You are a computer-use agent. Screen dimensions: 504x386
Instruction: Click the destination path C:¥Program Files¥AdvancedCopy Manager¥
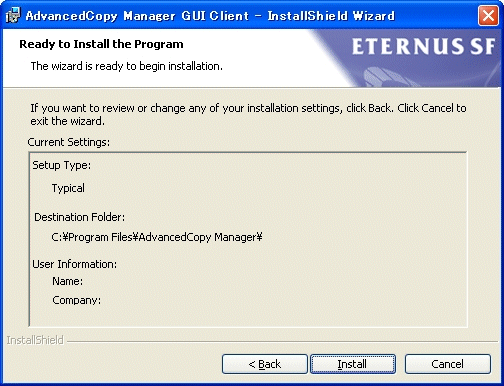[157, 237]
